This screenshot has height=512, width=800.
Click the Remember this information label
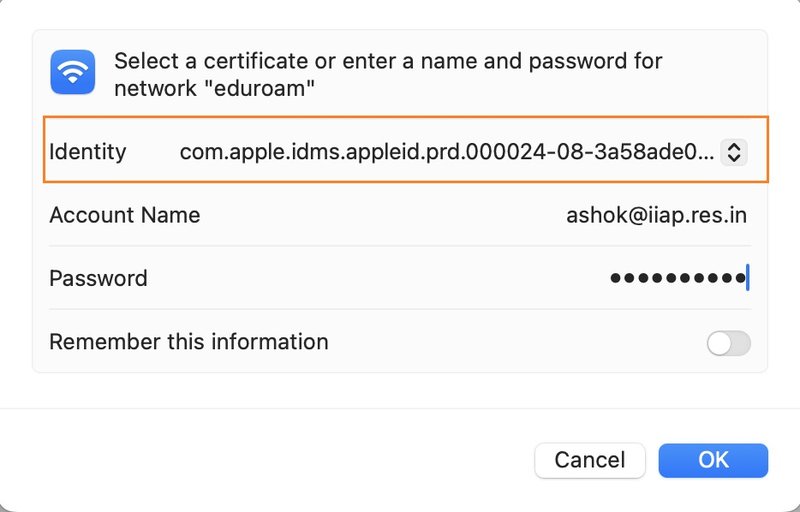189,341
